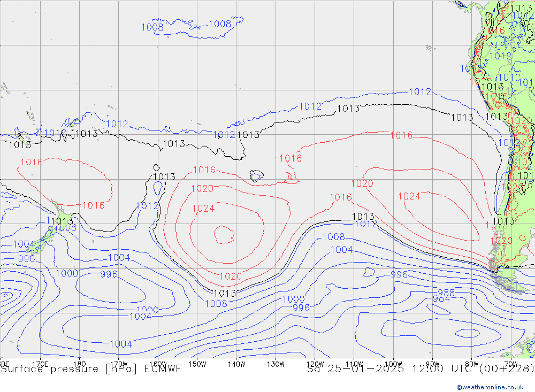Select the 170W longitude axis label
535x392 pixels.
pos(119,364)
